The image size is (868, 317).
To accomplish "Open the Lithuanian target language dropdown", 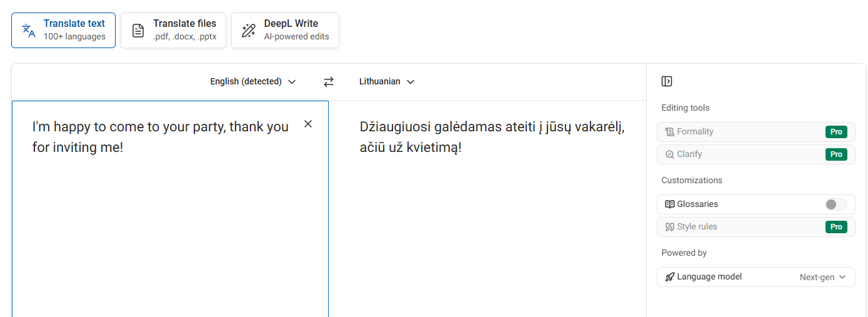I will tap(387, 81).
